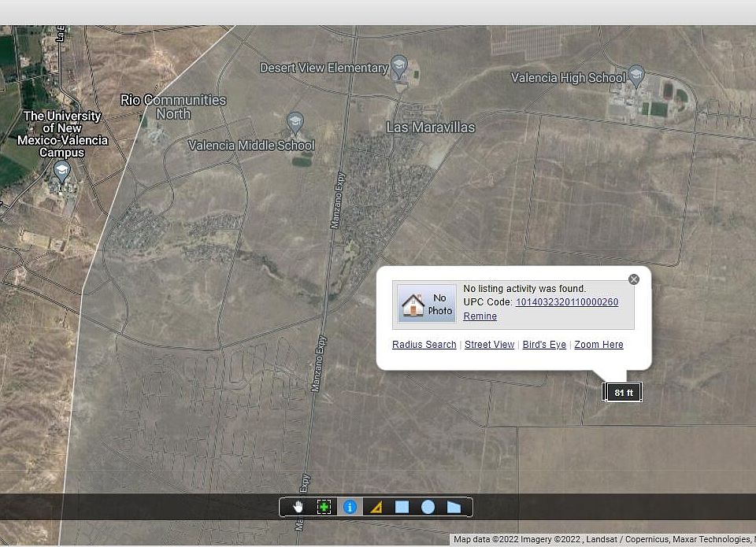Switch to Bird's Eye view
Screen dimensions: 756x547
click(x=544, y=345)
